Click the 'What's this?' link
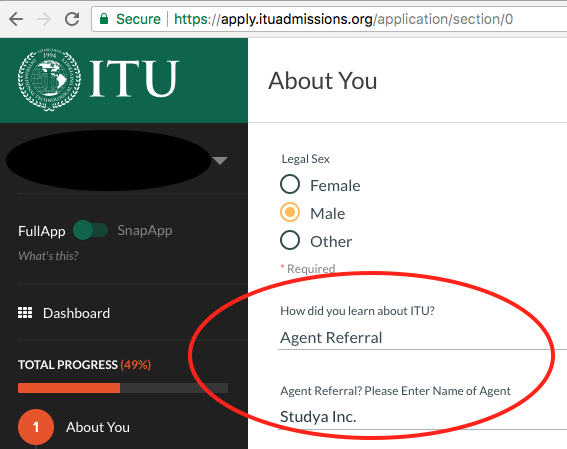 pyautogui.click(x=48, y=256)
